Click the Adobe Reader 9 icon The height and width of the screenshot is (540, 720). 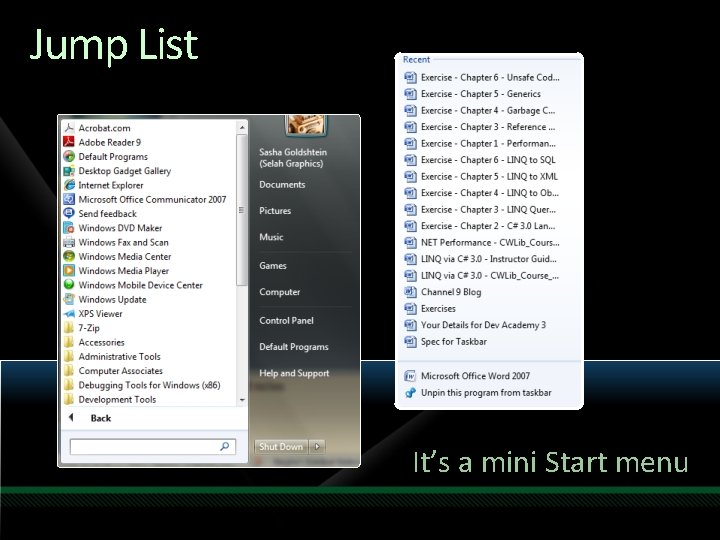[69, 142]
